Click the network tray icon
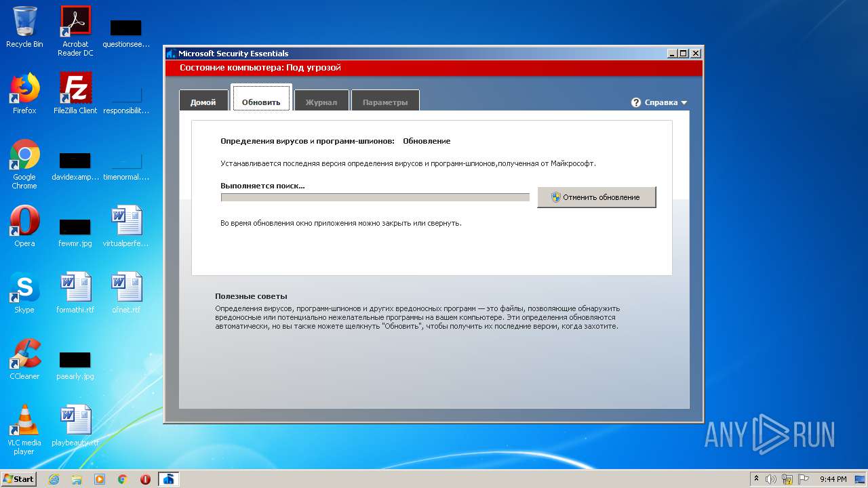The height and width of the screenshot is (488, 868). tap(787, 479)
